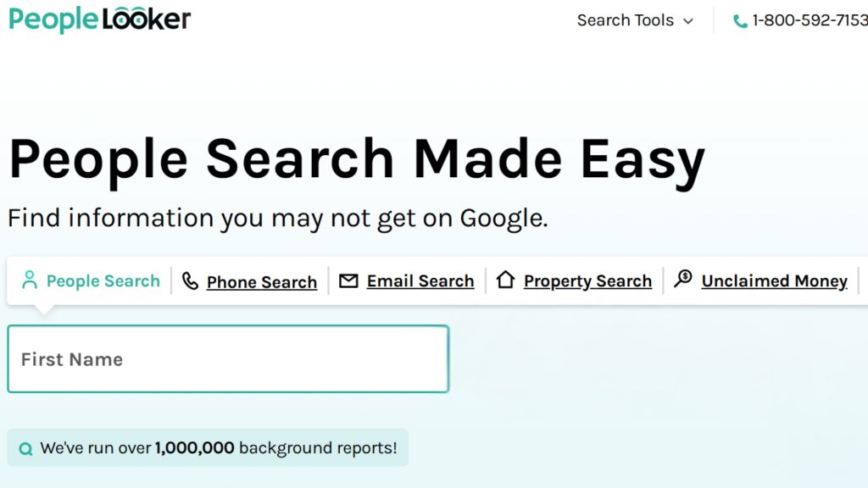Click the person icon on People Search
Viewport: 868px width, 488px height.
(x=30, y=280)
